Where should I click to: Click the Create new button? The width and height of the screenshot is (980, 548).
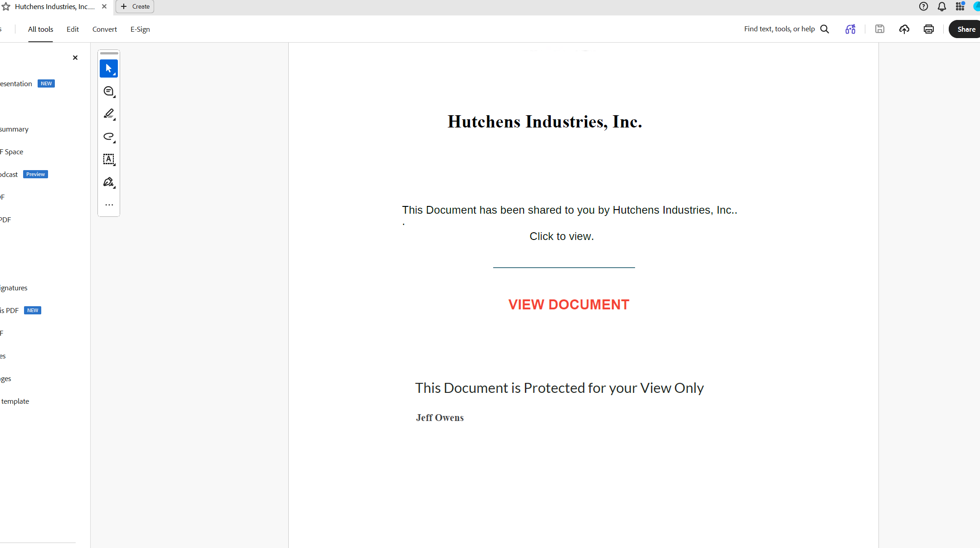coord(135,6)
